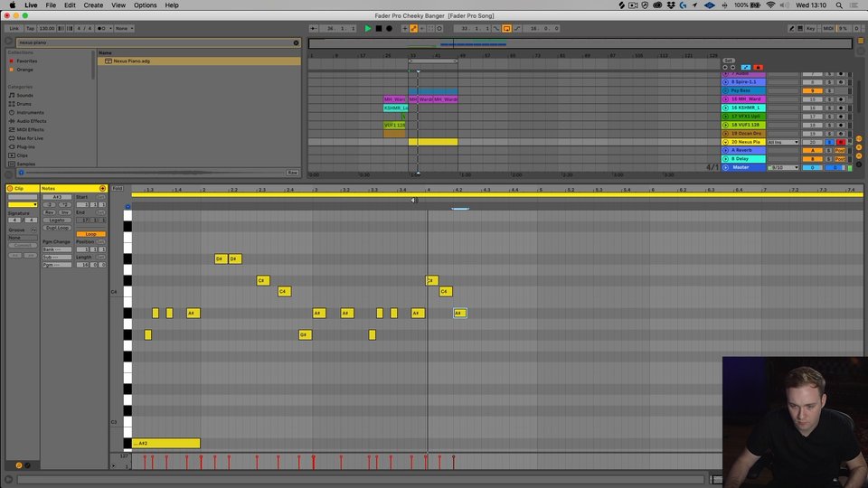Viewport: 868px width, 488px height.
Task: Toggle B Delay return Post button
Action: (x=840, y=159)
